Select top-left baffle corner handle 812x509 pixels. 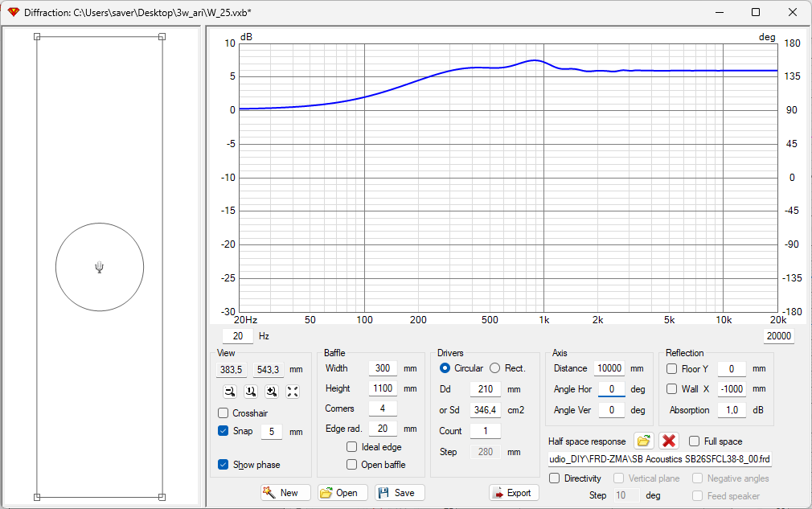[37, 37]
